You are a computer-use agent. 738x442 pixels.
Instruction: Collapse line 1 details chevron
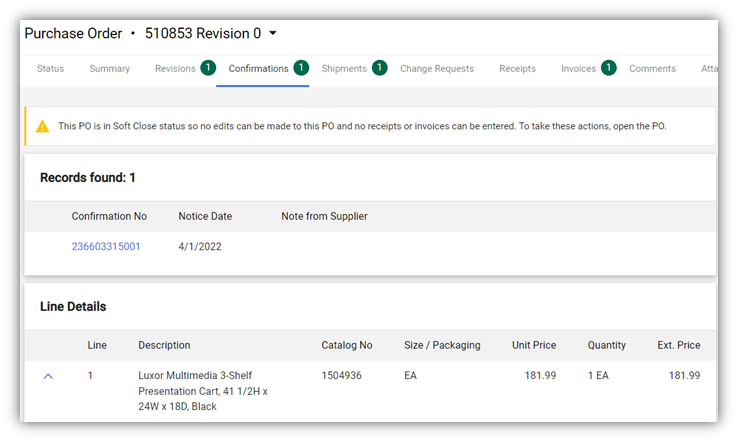tap(48, 376)
